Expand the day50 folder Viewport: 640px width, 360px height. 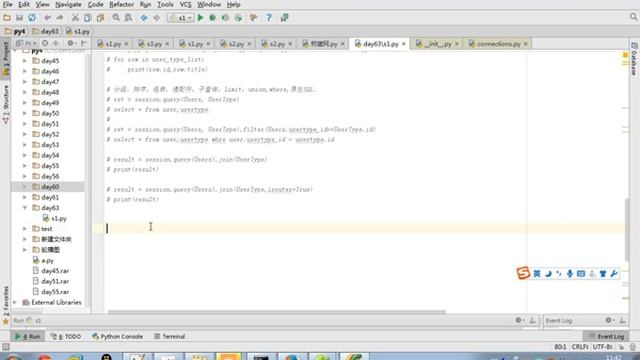[x=24, y=113]
